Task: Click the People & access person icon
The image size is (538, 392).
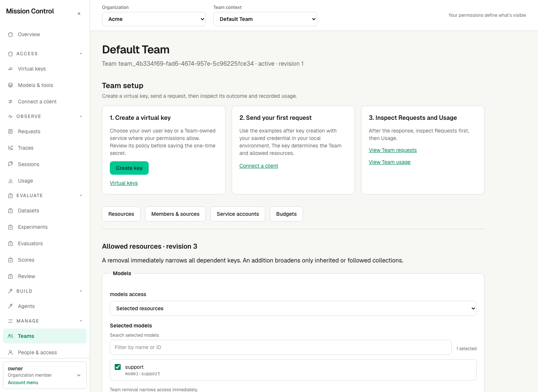Action: (10, 352)
